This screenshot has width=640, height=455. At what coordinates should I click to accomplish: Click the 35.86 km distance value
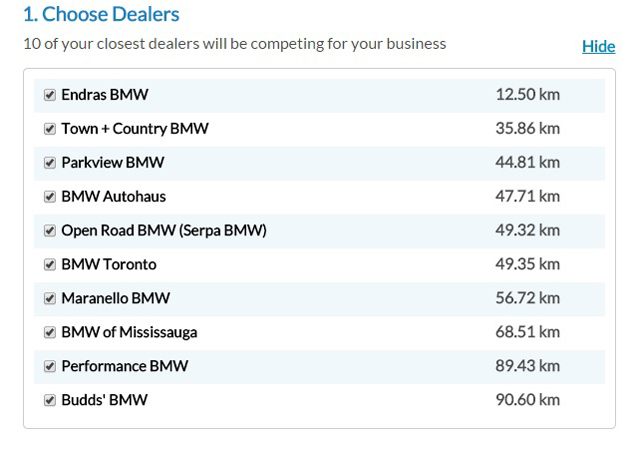(x=527, y=129)
